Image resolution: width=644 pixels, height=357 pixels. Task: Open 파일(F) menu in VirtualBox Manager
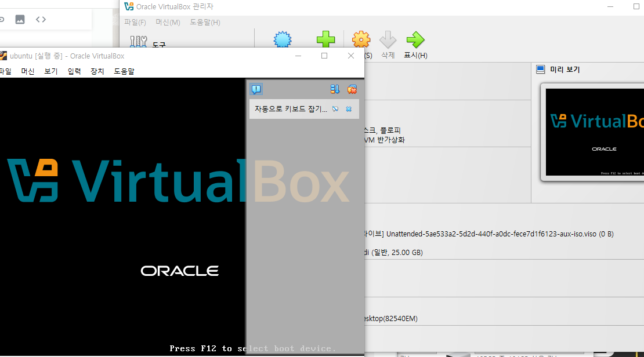135,22
